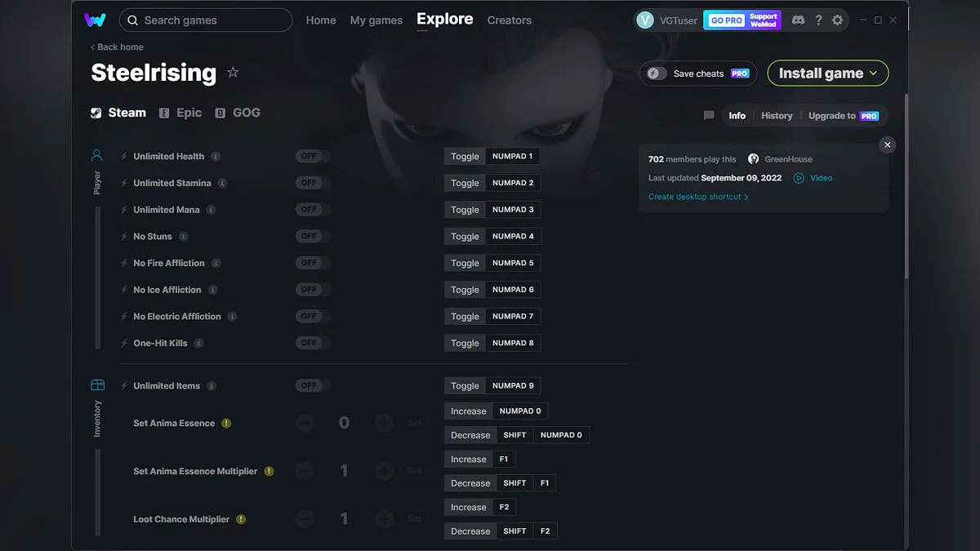This screenshot has height=551, width=980.
Task: Click the Search games input field
Action: (x=206, y=20)
